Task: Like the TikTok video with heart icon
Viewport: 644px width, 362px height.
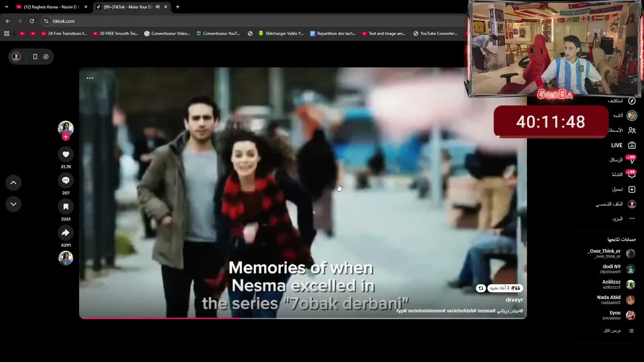Action: point(65,154)
